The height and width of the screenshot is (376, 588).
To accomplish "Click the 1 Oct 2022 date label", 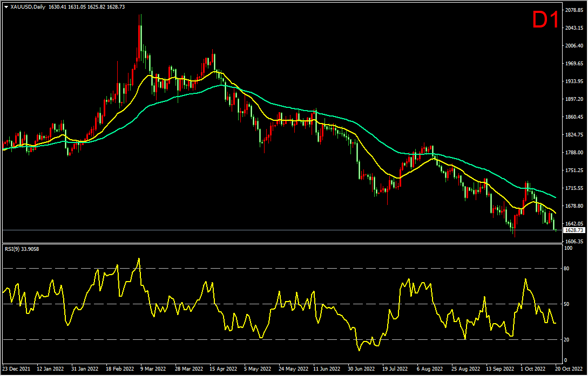I will click(x=535, y=369).
